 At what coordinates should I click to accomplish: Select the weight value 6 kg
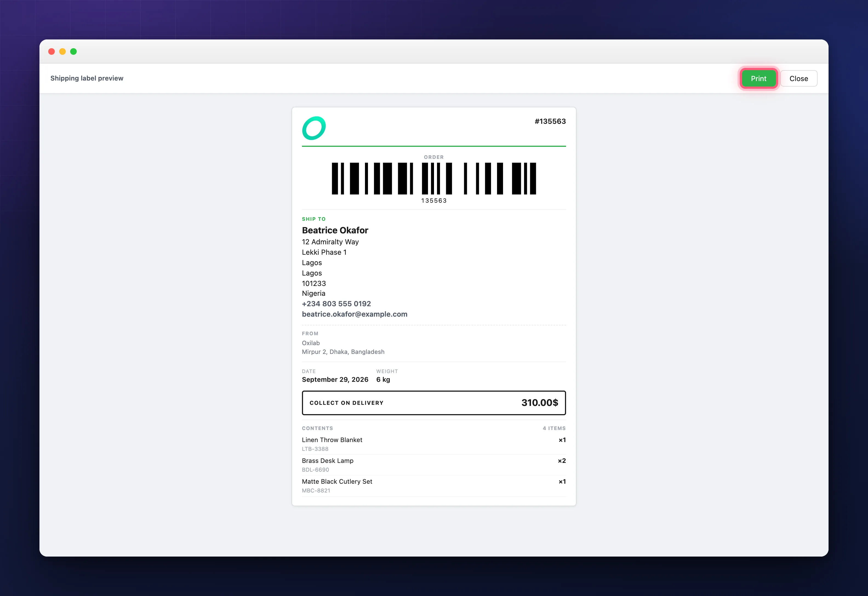[383, 379]
